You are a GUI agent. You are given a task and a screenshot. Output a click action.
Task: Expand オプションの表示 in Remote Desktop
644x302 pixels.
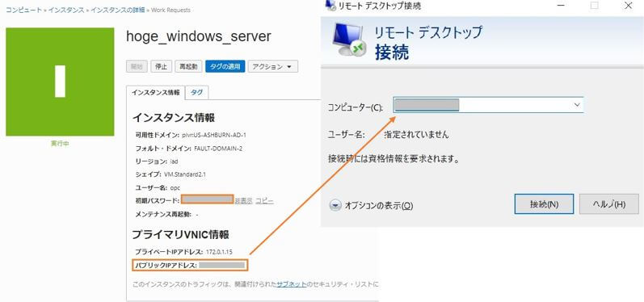tap(372, 206)
